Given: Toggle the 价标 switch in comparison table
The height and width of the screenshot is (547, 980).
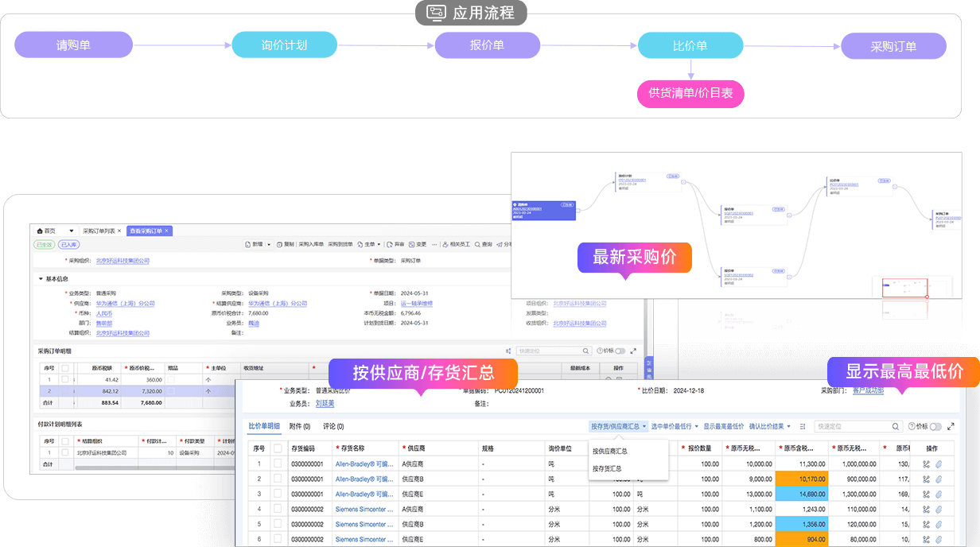Looking at the screenshot, I should (935, 426).
